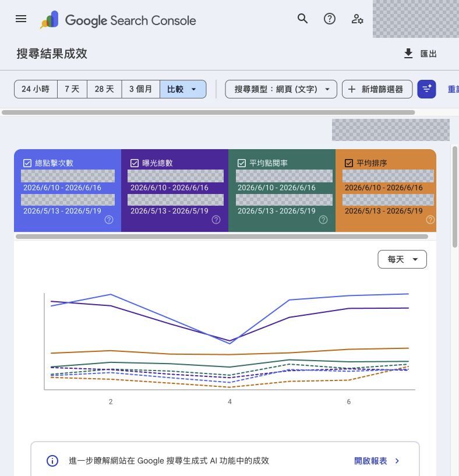Viewport: 459px width, 476px height.
Task: Click 2026/5/13 - 2026/5/19 in 平均點閱率 card
Action: [x=277, y=211]
